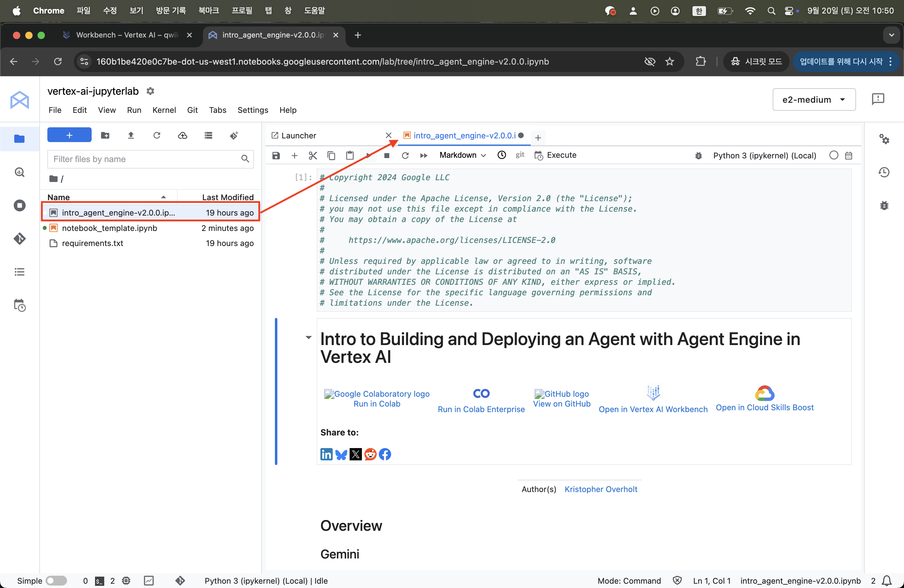Click the kernel status circle indicator
Image resolution: width=904 pixels, height=588 pixels.
pos(833,155)
